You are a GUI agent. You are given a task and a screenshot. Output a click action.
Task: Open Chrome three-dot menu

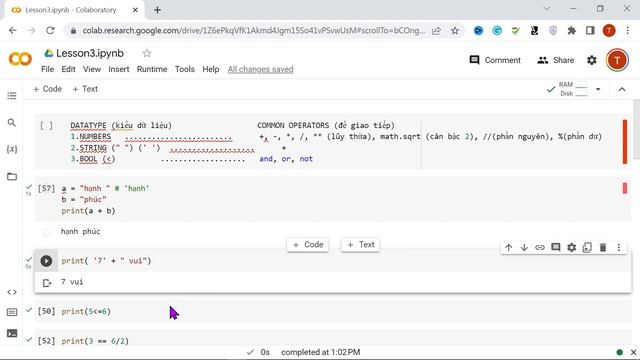[x=628, y=31]
